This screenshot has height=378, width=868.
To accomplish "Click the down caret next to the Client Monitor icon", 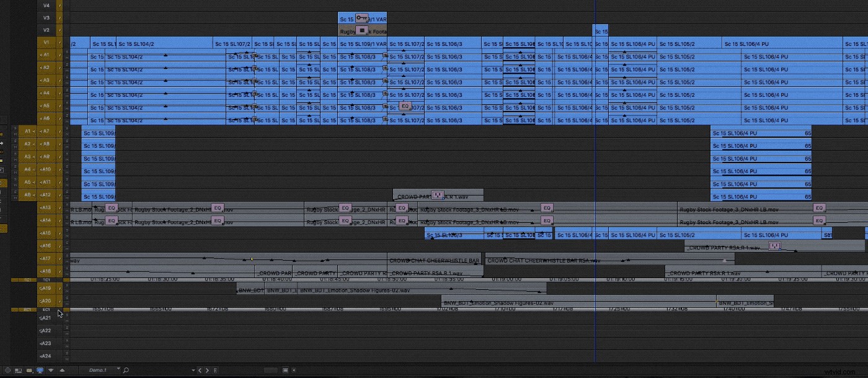I will [x=50, y=369].
